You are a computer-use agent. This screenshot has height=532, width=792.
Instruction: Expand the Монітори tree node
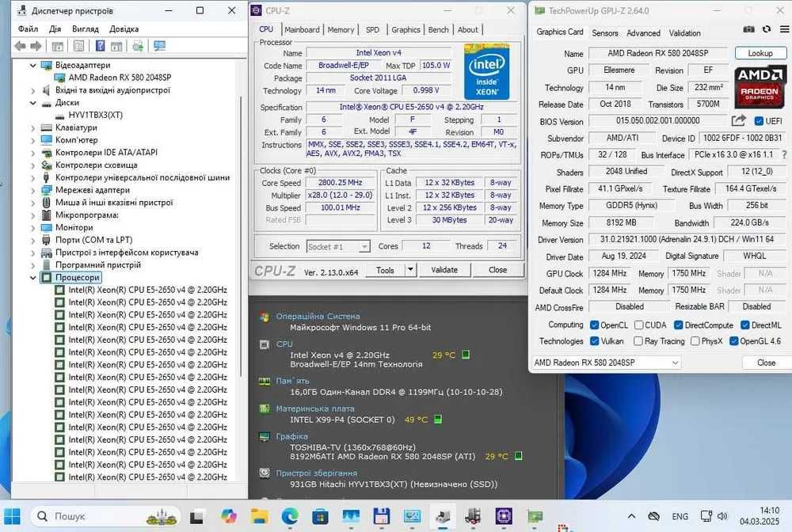[x=32, y=228]
